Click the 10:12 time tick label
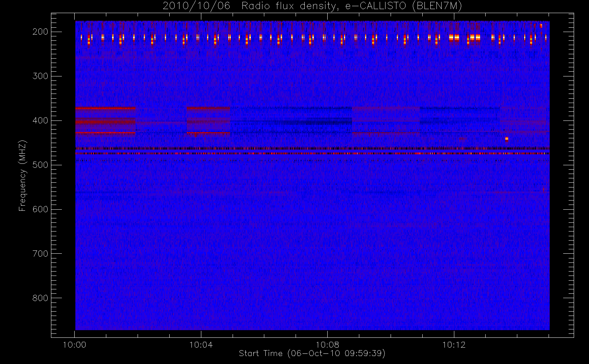Image resolution: width=589 pixels, height=364 pixels. tap(454, 345)
